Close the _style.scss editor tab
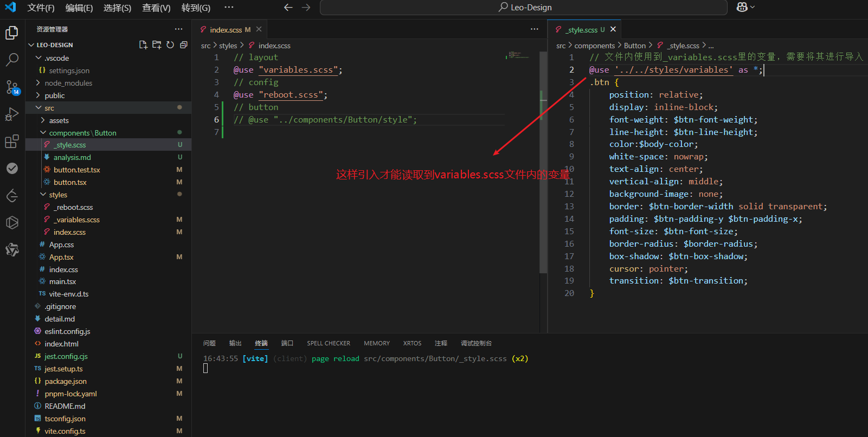The image size is (868, 437). click(x=613, y=29)
